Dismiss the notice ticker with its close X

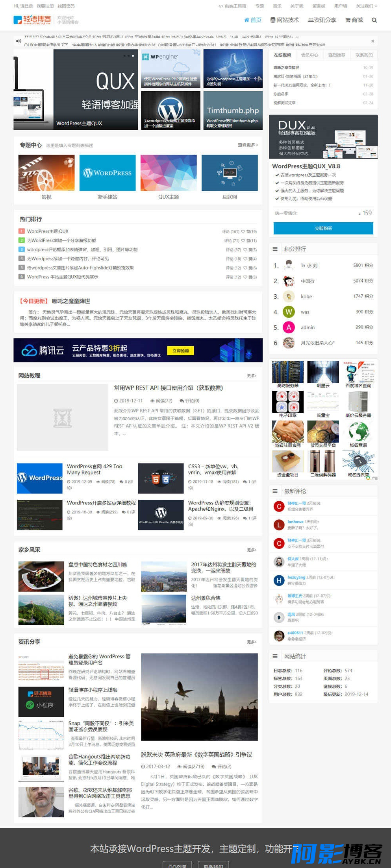[x=372, y=41]
